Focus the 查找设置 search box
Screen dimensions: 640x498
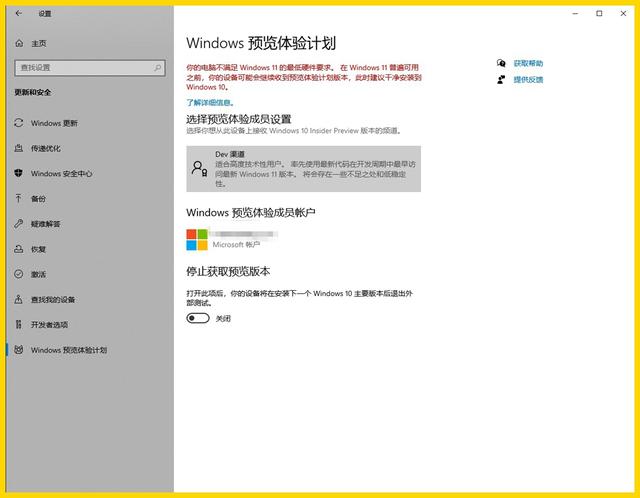[90, 67]
